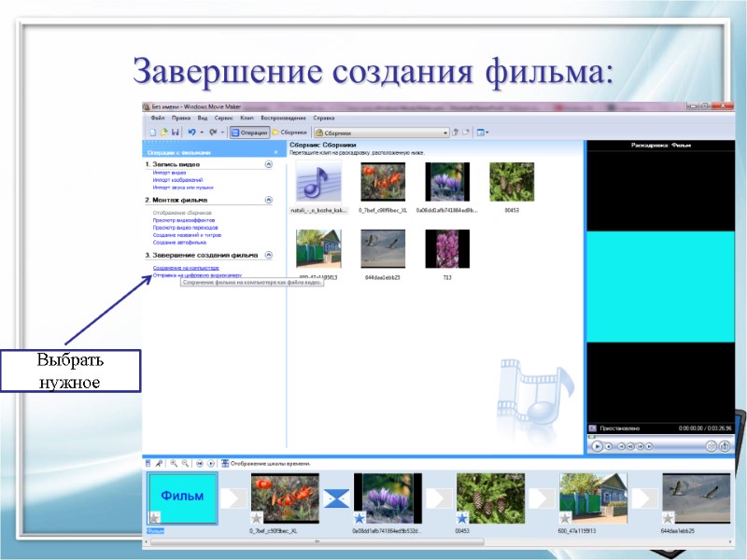Open the Redo history dropdown arrow

coord(222,133)
